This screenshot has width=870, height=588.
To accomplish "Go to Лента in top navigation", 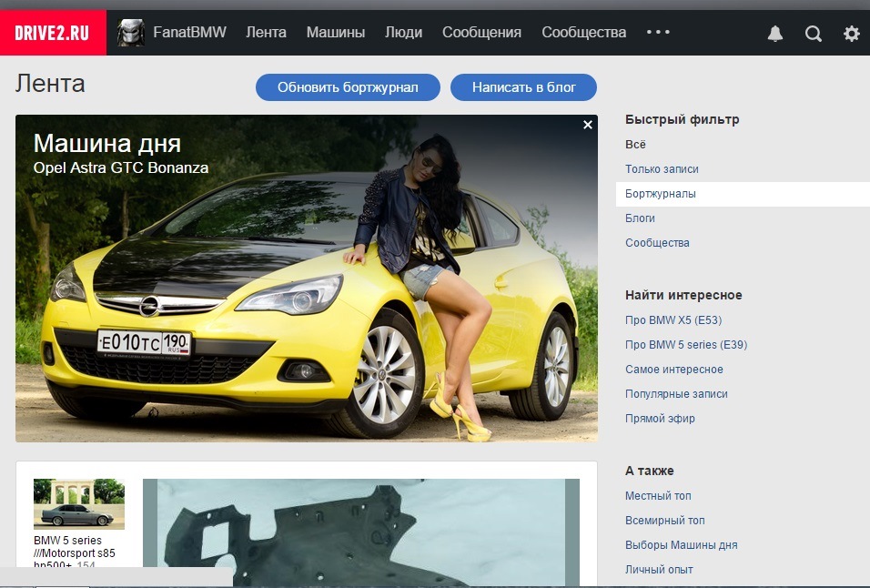I will point(266,32).
